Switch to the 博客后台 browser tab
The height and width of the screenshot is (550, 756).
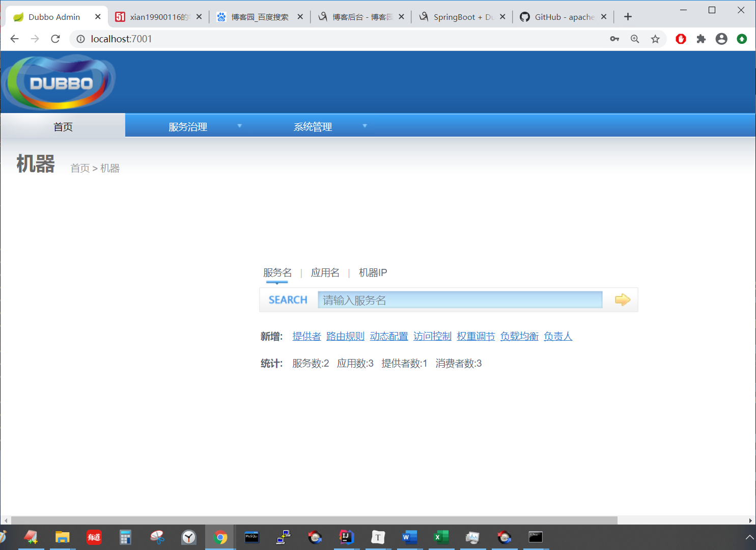(x=361, y=17)
